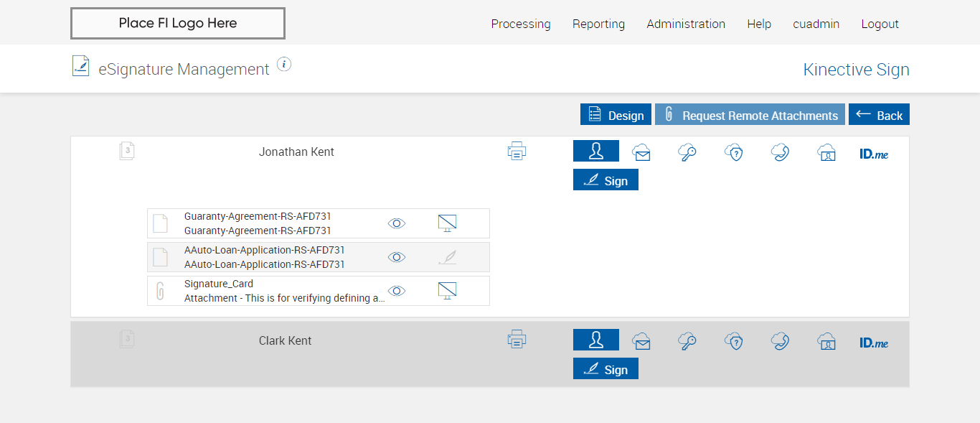Collapse Jonathan Kent's document list

click(127, 152)
